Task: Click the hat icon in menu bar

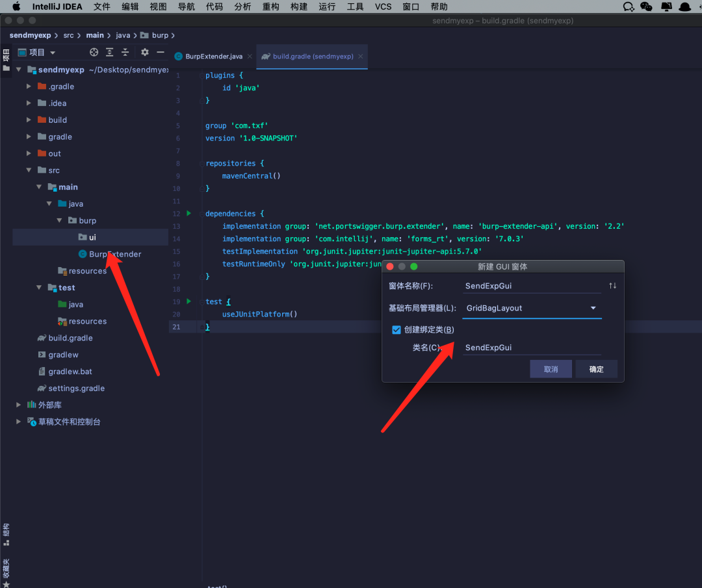Action: coord(685,6)
